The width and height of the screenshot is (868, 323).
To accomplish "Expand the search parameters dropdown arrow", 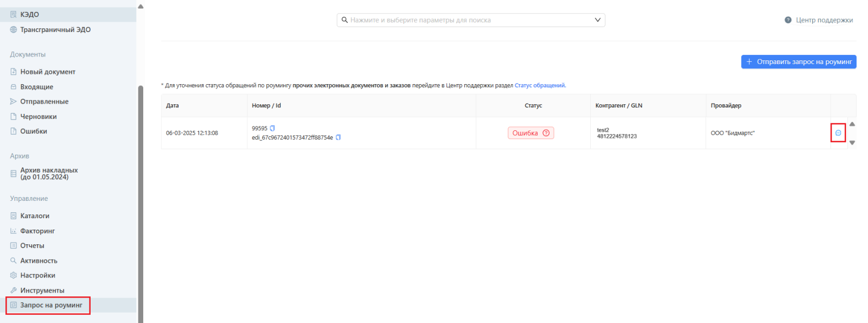I will [x=597, y=20].
